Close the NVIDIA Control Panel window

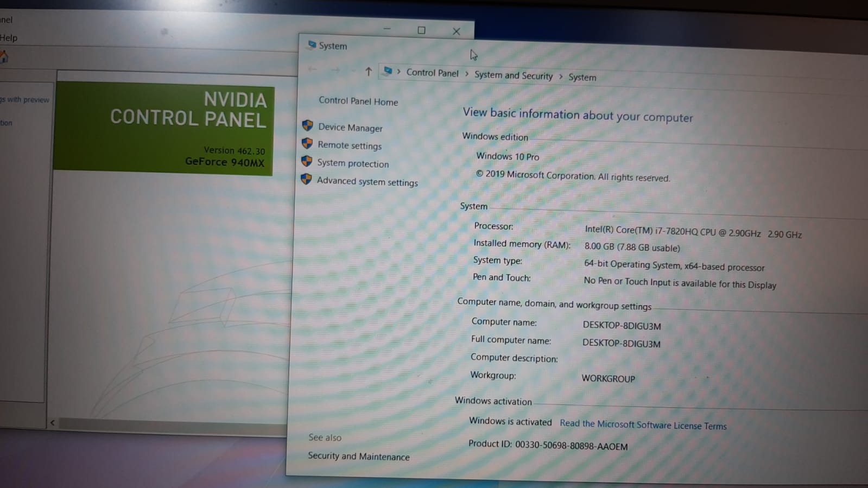click(457, 31)
